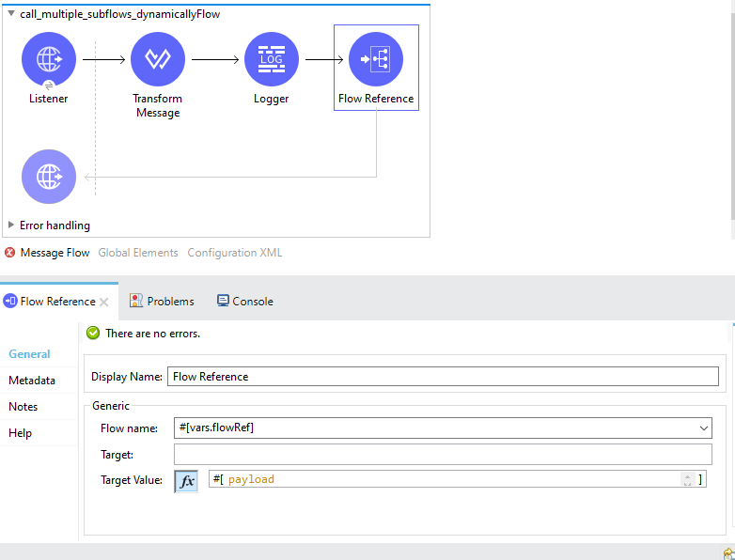Select the Listener HTTP source icon
Viewport: 735px width, 560px height.
coord(49,59)
